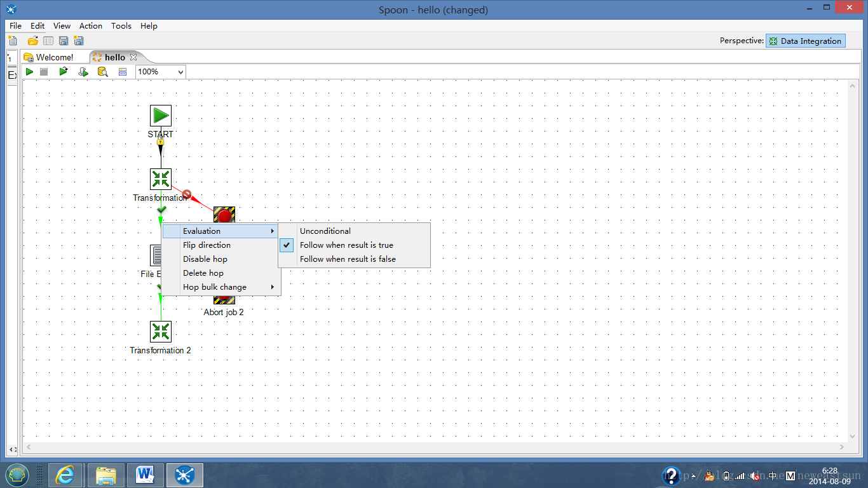Click the Spoon app icon in title bar
The image size is (868, 488).
[x=11, y=10]
